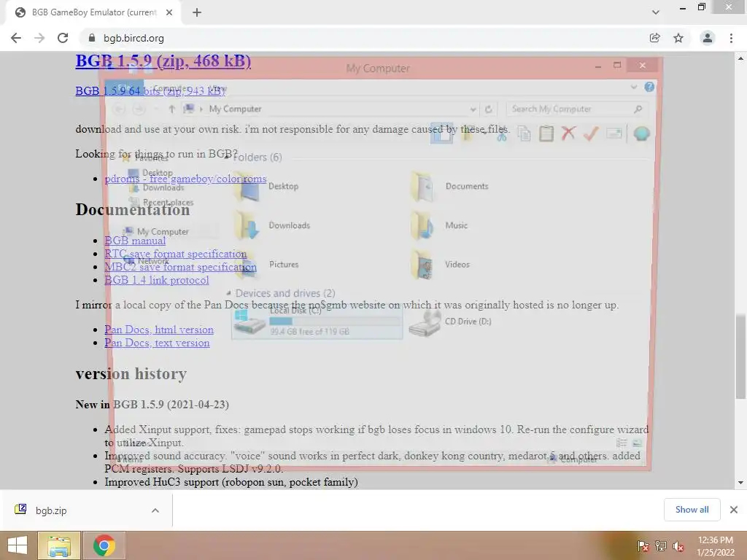This screenshot has width=747, height=560.
Task: Go back to previous page
Action: pyautogui.click(x=16, y=38)
